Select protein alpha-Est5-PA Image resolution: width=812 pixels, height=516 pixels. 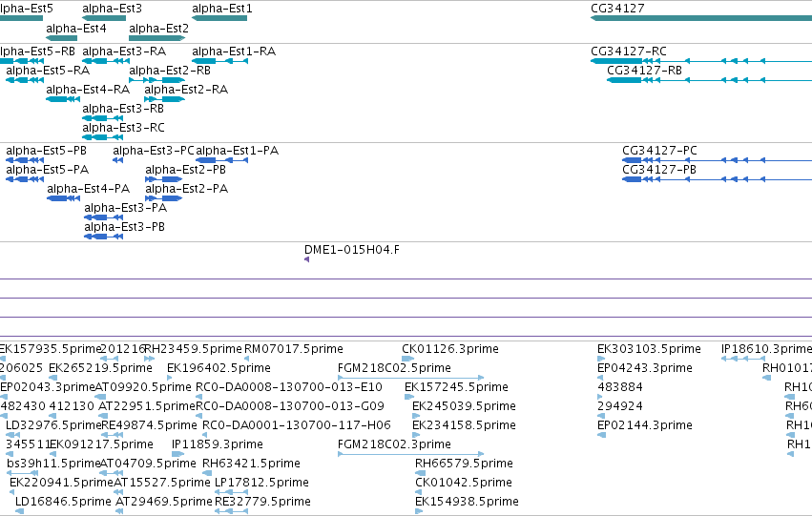coord(25,179)
